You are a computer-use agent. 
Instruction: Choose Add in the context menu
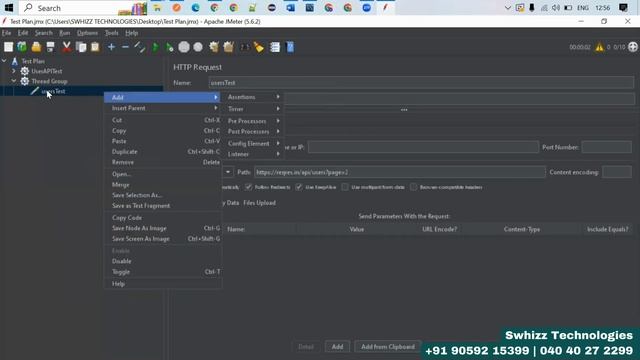[x=163, y=98]
